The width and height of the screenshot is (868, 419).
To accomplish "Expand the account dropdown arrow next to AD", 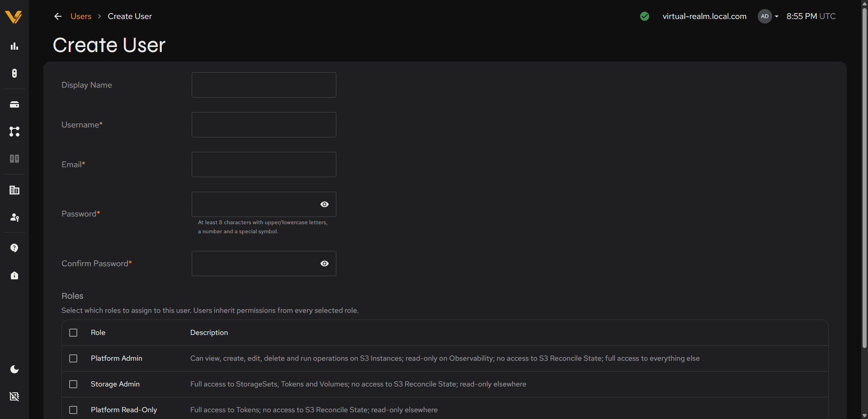I will pos(777,16).
